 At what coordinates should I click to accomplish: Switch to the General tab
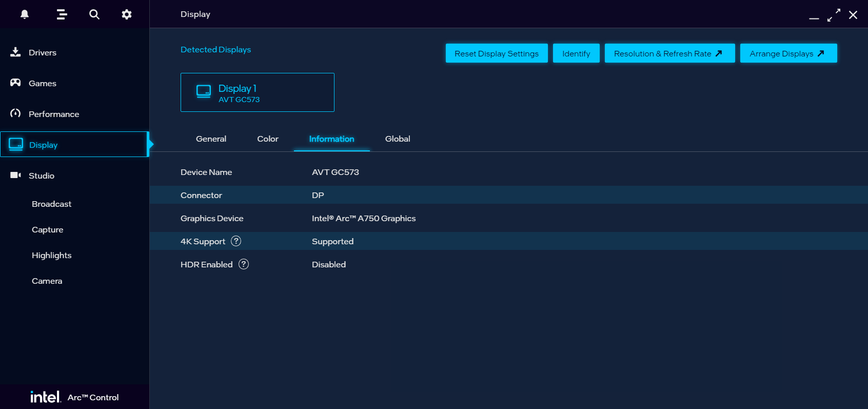click(x=211, y=139)
